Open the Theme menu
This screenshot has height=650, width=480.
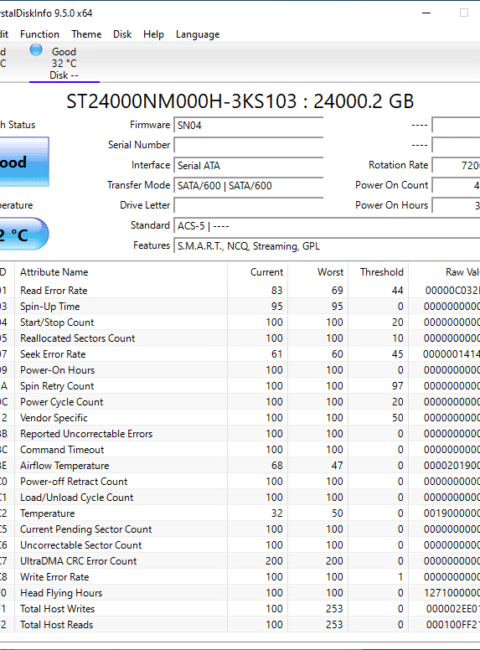point(86,34)
